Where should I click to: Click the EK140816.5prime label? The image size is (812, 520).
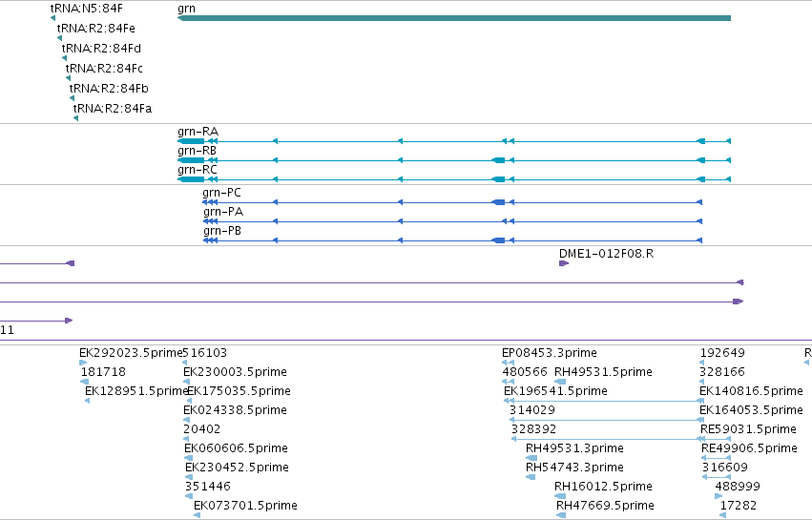pos(752,391)
